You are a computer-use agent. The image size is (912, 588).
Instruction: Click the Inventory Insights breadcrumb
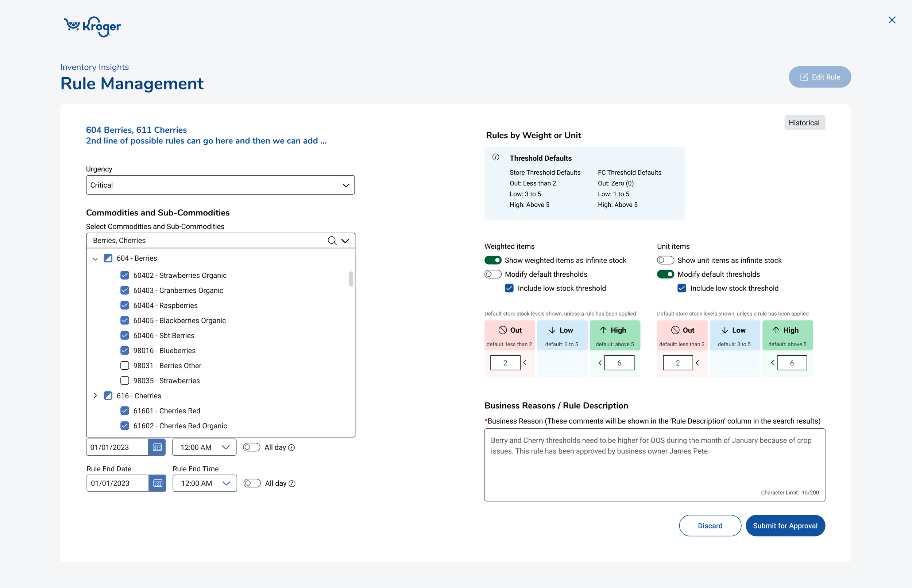(94, 67)
